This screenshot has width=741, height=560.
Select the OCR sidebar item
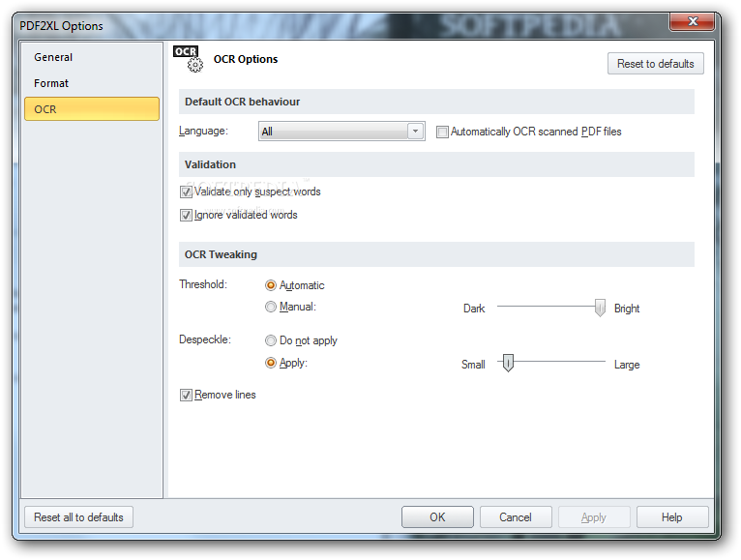92,109
